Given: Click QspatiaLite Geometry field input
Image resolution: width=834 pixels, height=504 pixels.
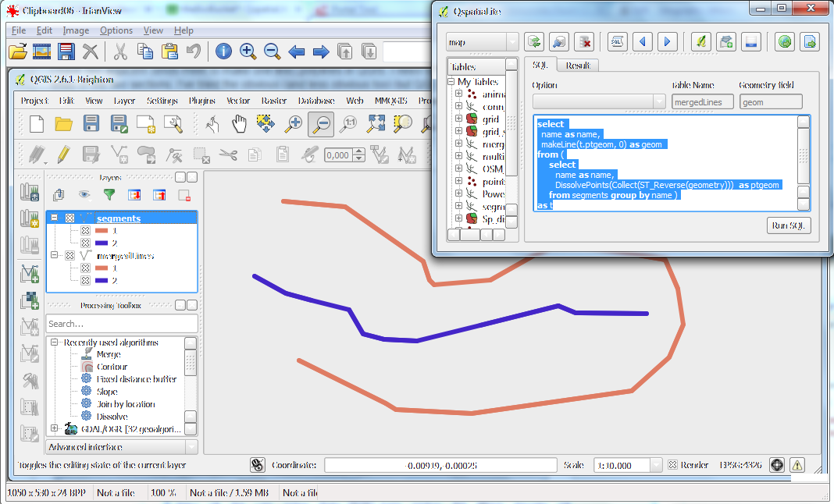Looking at the screenshot, I should pyautogui.click(x=771, y=101).
